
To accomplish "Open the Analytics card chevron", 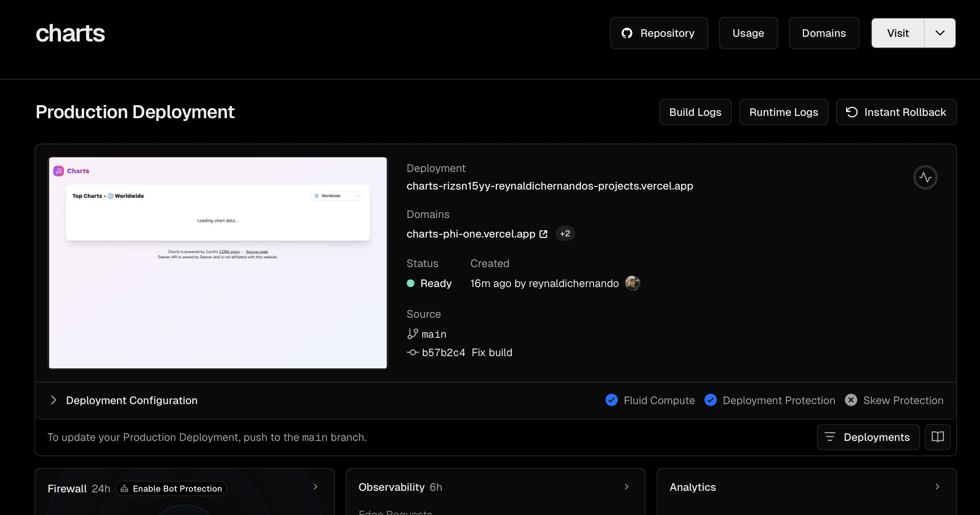I will click(x=937, y=487).
